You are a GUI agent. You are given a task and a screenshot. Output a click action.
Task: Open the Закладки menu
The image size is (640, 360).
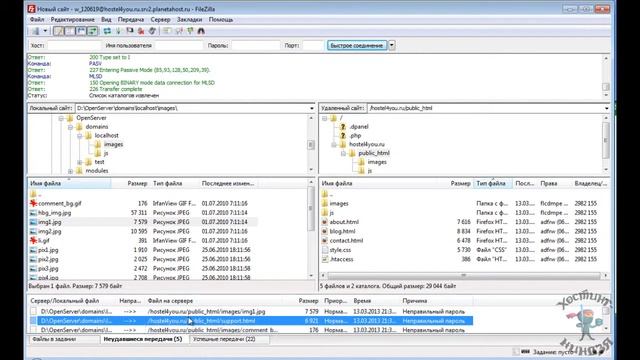click(x=189, y=20)
